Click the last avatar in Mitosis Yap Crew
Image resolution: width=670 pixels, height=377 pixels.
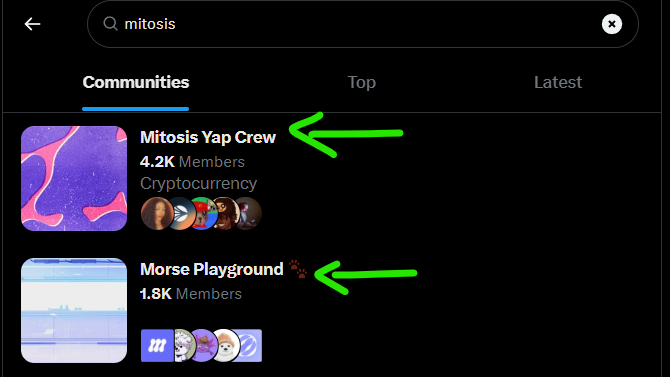tap(250, 213)
